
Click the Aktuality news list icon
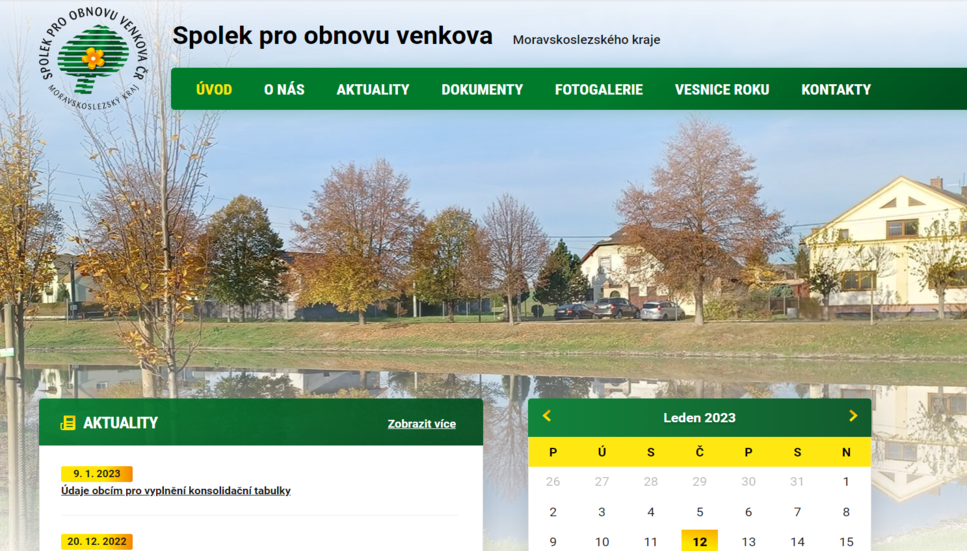tap(68, 423)
